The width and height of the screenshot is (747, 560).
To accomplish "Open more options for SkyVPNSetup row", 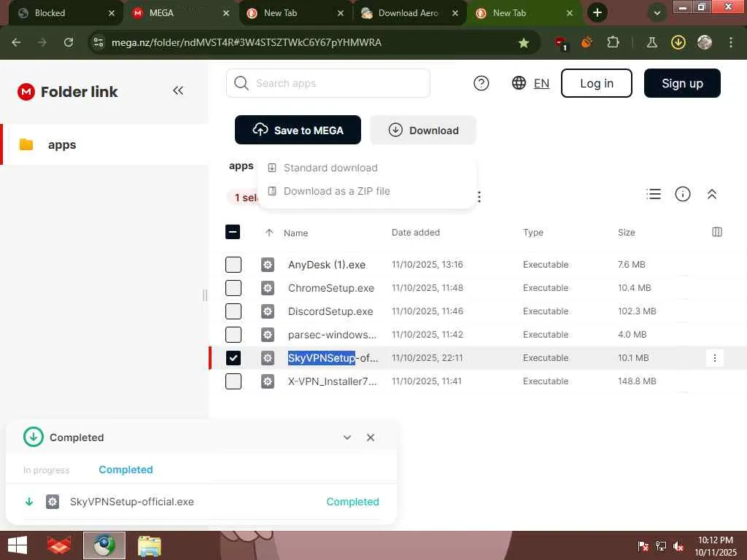I will pyautogui.click(x=714, y=358).
